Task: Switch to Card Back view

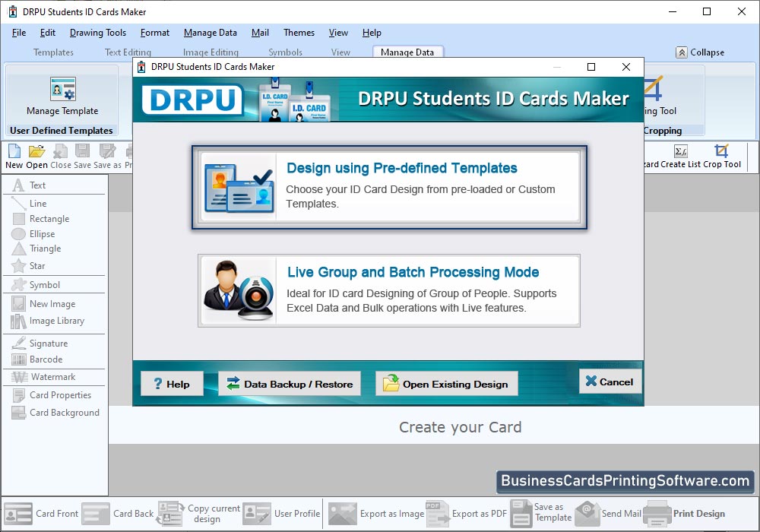Action: 118,514
